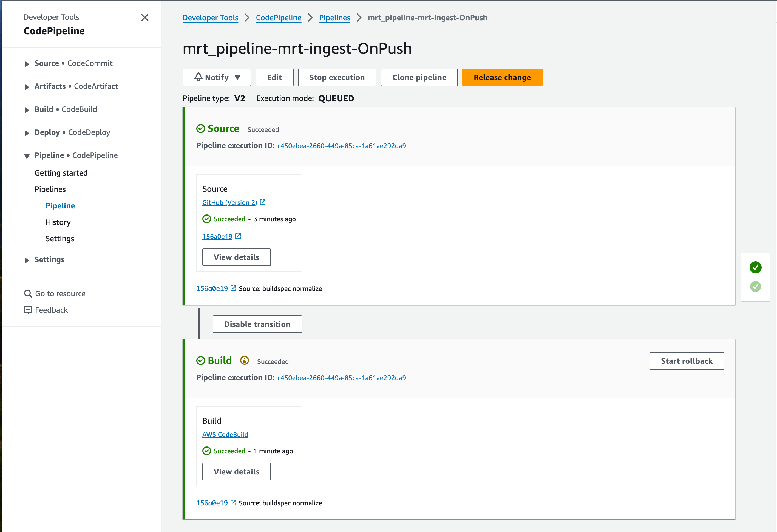The height and width of the screenshot is (532, 777).
Task: Close the Developer Tools side panel
Action: [144, 17]
